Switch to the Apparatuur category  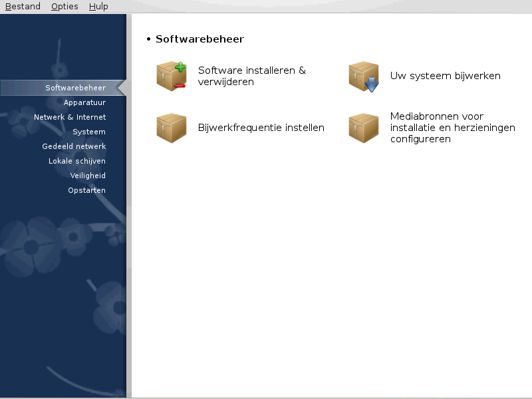84,102
